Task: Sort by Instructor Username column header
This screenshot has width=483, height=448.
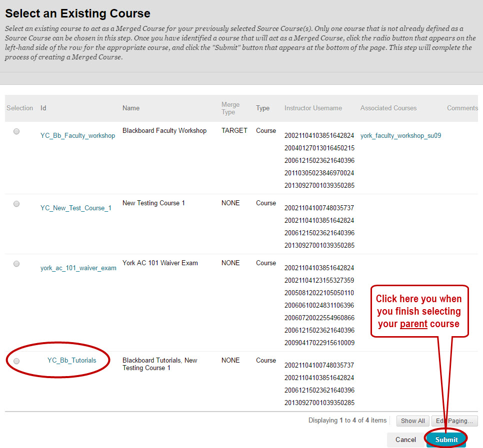Action: click(x=313, y=108)
